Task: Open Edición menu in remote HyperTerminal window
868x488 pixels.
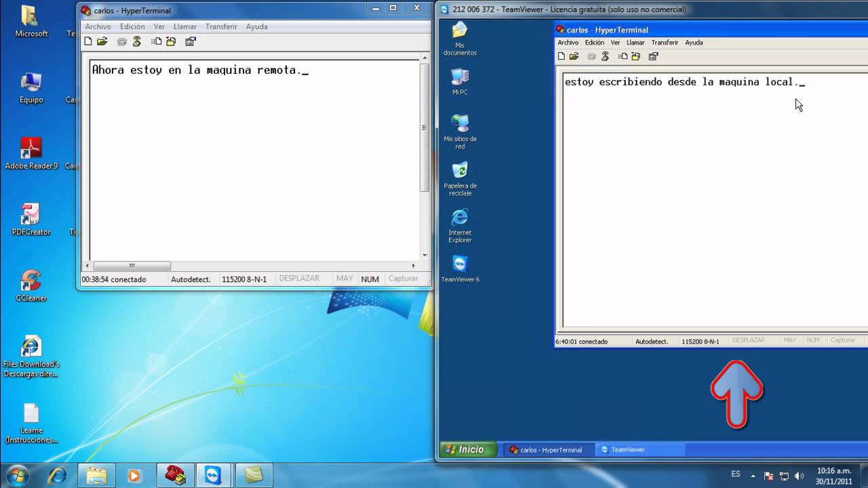Action: point(595,42)
